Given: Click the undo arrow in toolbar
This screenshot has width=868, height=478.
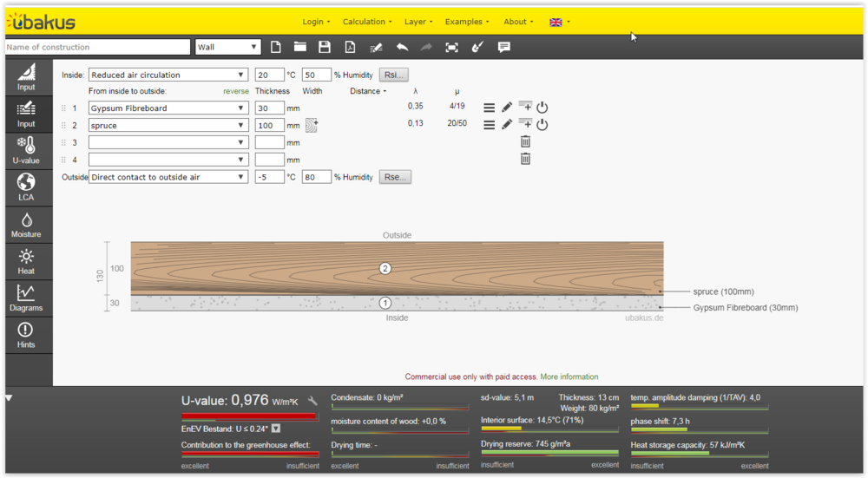Looking at the screenshot, I should tap(402, 47).
